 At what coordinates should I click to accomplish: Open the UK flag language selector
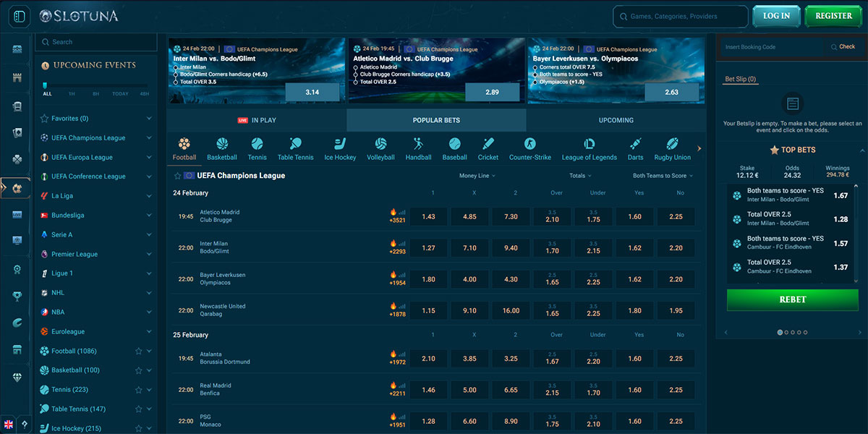[10, 425]
